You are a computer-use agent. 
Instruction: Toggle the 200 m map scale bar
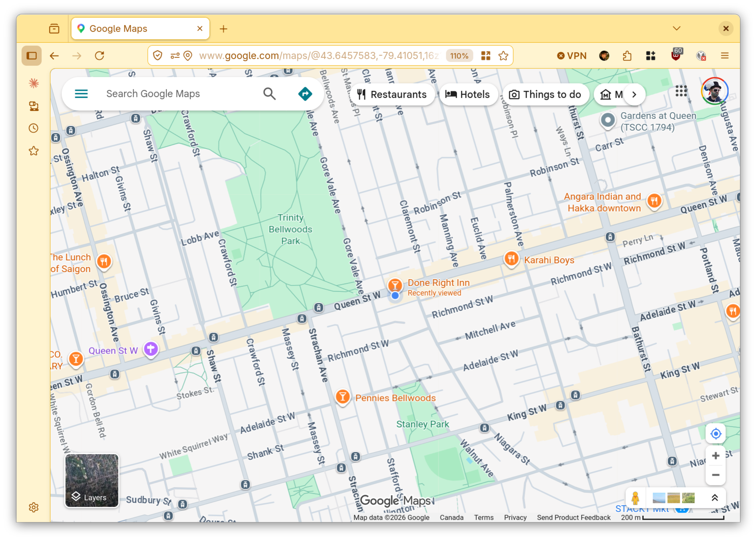[x=672, y=517]
